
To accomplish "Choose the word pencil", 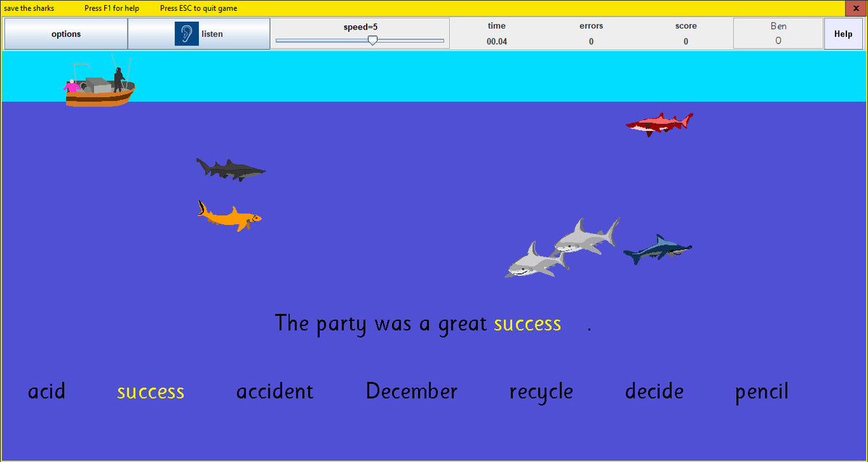I will click(762, 393).
